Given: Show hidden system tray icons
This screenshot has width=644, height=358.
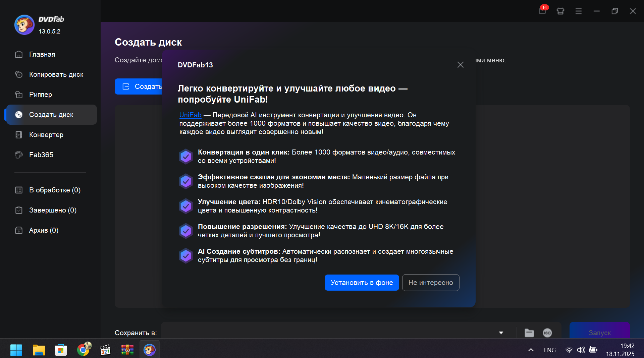Looking at the screenshot, I should 531,350.
